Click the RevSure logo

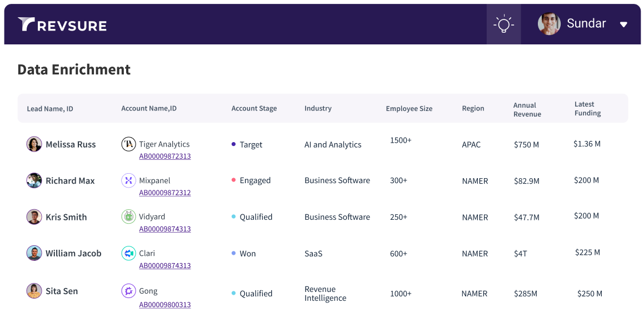(x=62, y=24)
